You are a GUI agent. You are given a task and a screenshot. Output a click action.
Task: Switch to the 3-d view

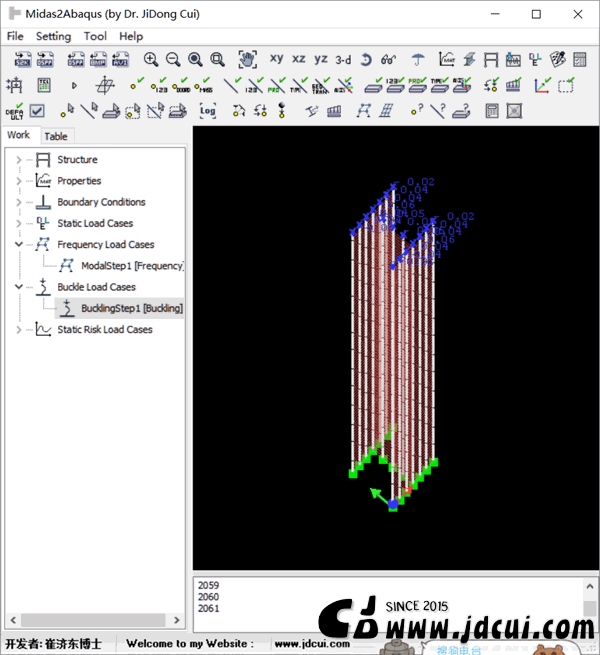(x=343, y=60)
